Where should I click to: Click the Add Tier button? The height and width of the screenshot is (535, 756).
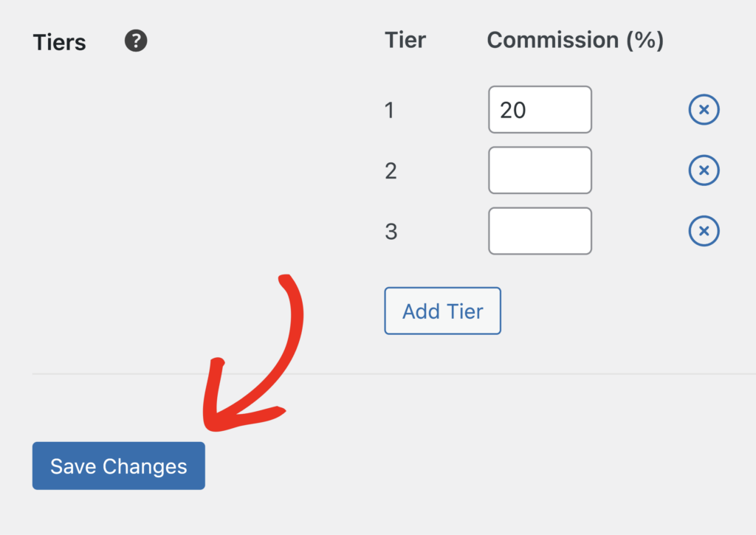tap(442, 311)
